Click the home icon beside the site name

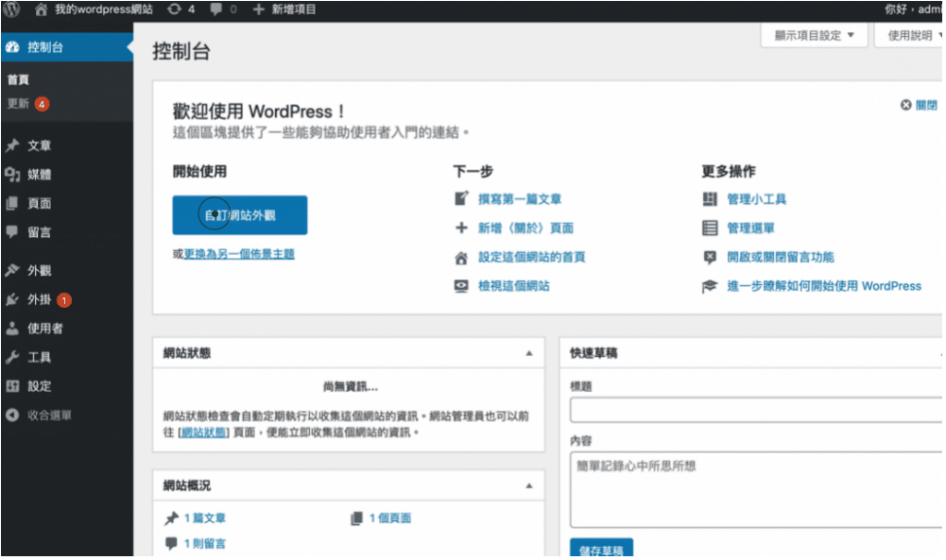coord(41,9)
